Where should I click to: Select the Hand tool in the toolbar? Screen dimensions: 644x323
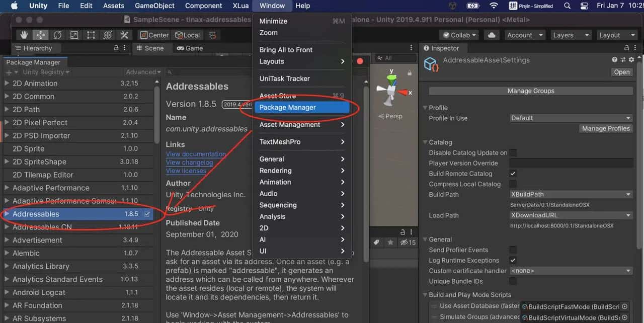point(24,35)
